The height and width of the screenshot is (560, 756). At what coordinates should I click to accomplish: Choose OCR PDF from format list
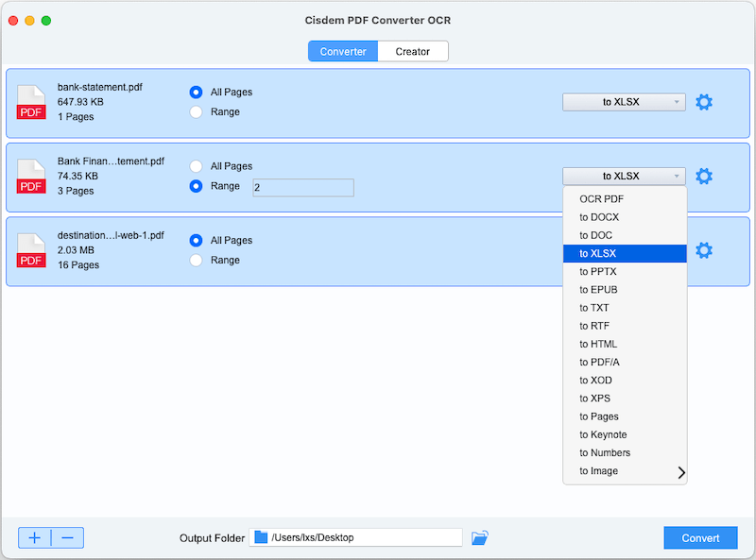click(625, 199)
